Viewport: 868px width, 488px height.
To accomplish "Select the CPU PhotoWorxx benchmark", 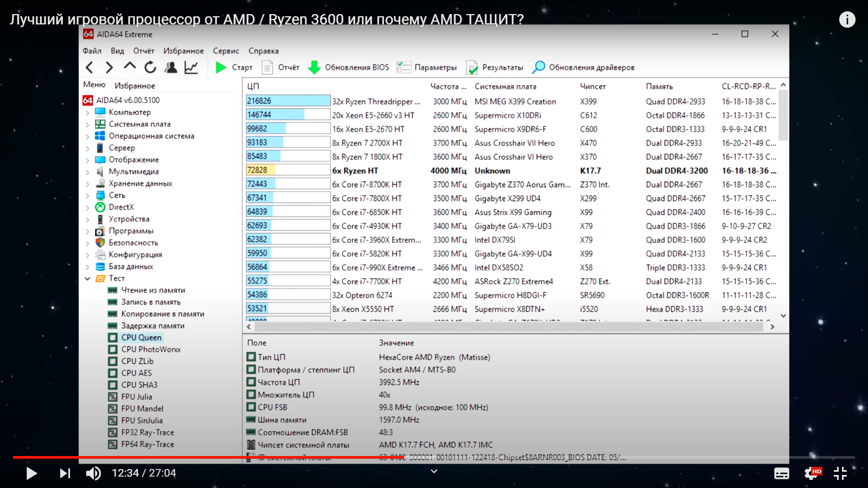I will coord(144,350).
